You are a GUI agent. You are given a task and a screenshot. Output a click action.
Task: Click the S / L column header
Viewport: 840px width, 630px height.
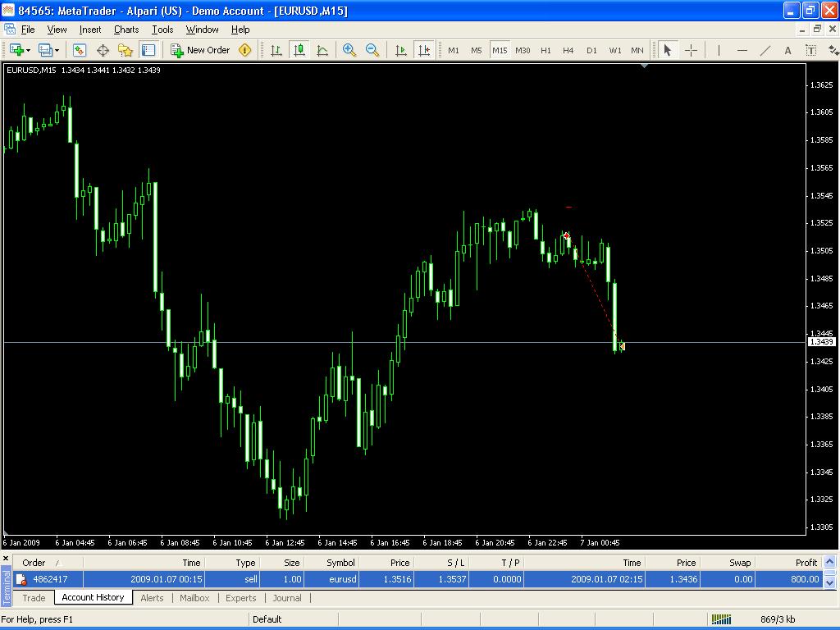(x=441, y=563)
